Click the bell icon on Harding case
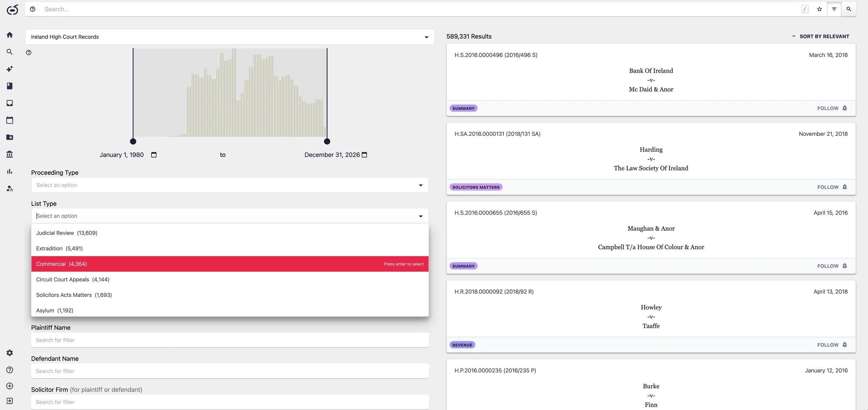The width and height of the screenshot is (868, 410). 845,187
